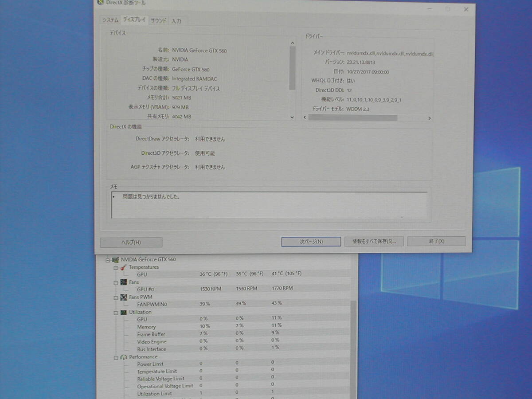Collapse the Fans PWM group
Viewport: 532px width, 399px height.
pos(115,297)
